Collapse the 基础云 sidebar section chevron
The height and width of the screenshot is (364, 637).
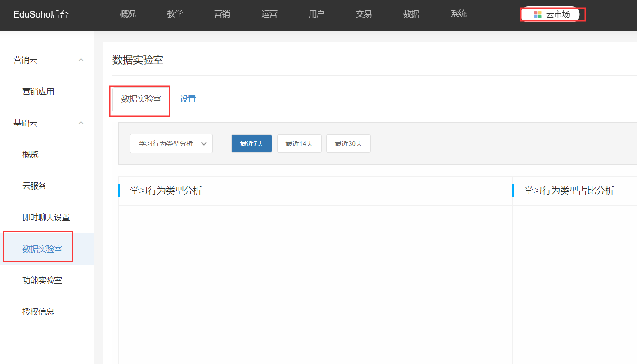pyautogui.click(x=81, y=123)
